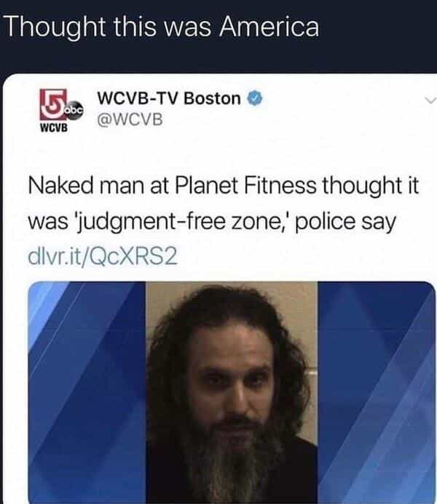The width and height of the screenshot is (437, 504).
Task: Click the 'Thought this was America' caption
Action: point(162,26)
